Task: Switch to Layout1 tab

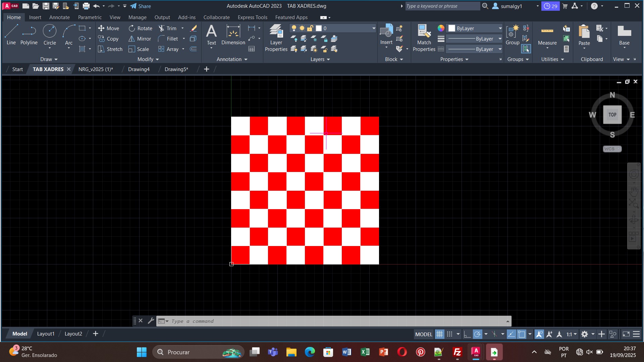Action: (46, 334)
